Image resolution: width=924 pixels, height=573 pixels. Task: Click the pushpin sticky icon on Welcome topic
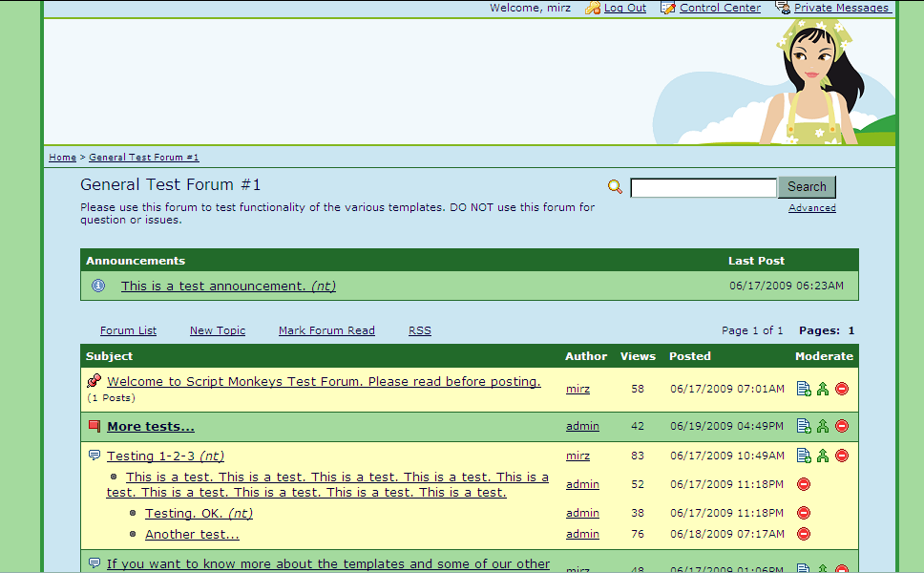94,381
